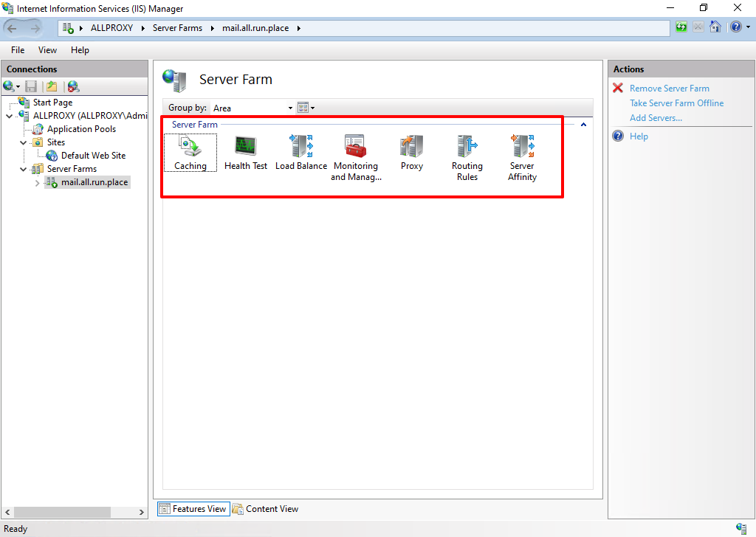This screenshot has height=537, width=756.
Task: Click the red X Remove icon in Actions
Action: click(x=618, y=88)
